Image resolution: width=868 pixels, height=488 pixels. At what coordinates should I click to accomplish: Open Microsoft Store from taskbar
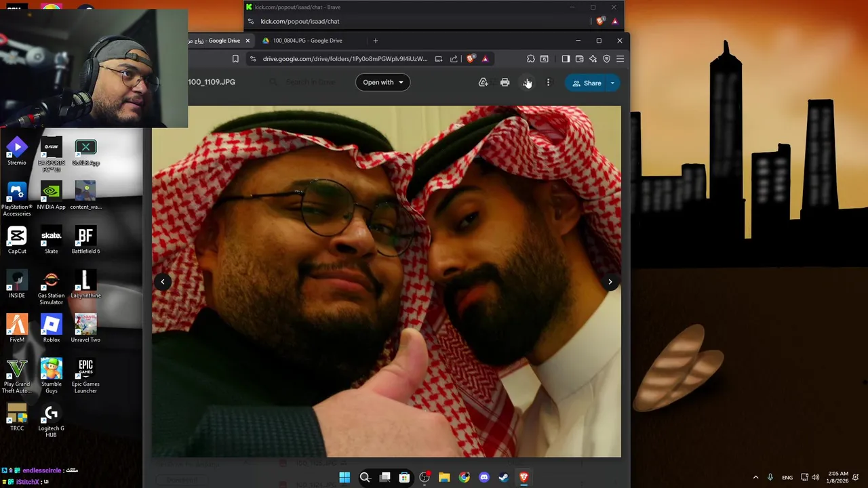404,478
